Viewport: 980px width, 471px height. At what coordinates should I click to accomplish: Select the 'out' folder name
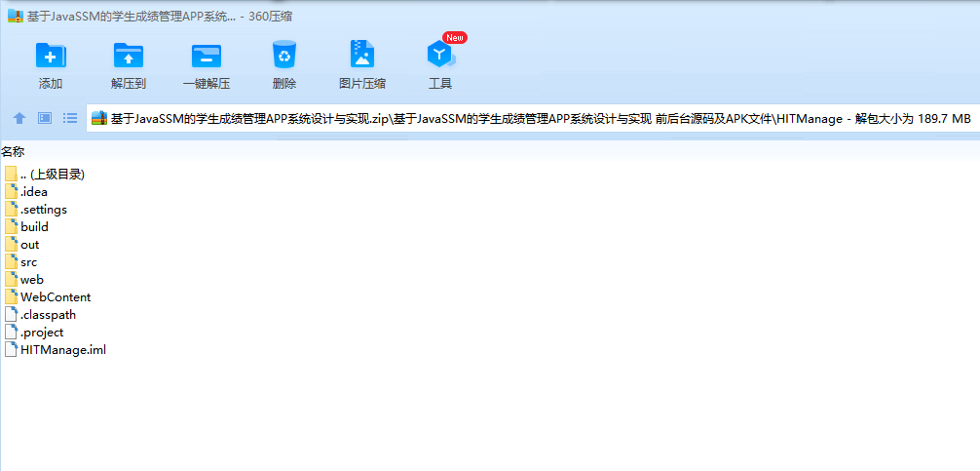click(30, 245)
